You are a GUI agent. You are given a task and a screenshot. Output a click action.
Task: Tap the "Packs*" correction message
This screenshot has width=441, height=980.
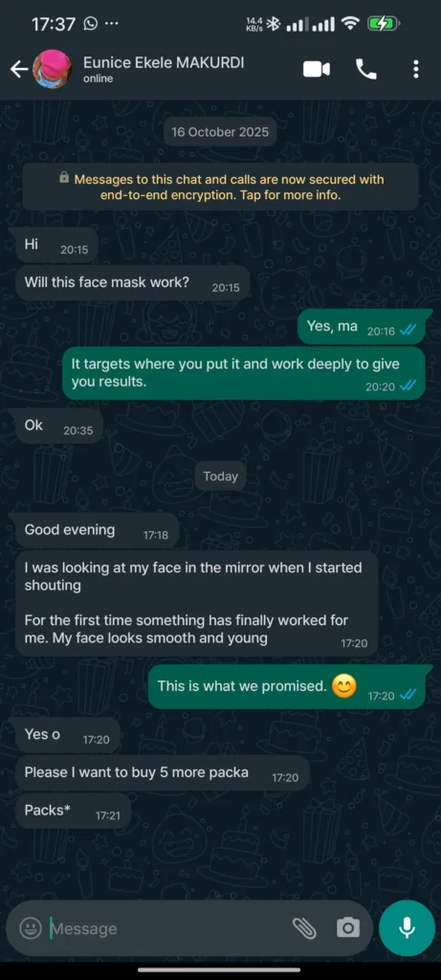coord(73,812)
